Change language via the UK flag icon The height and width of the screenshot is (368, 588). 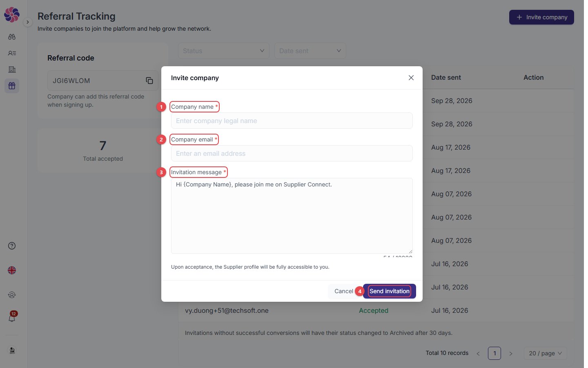pyautogui.click(x=12, y=270)
